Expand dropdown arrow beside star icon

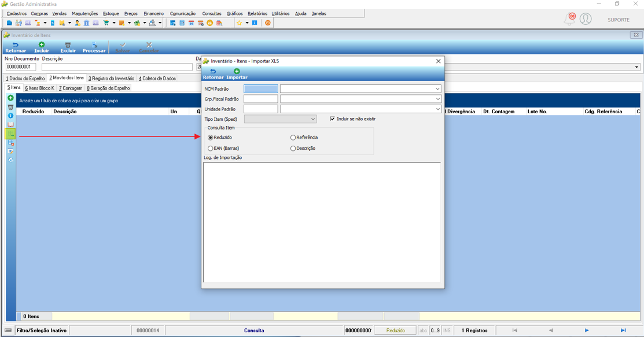tap(247, 23)
